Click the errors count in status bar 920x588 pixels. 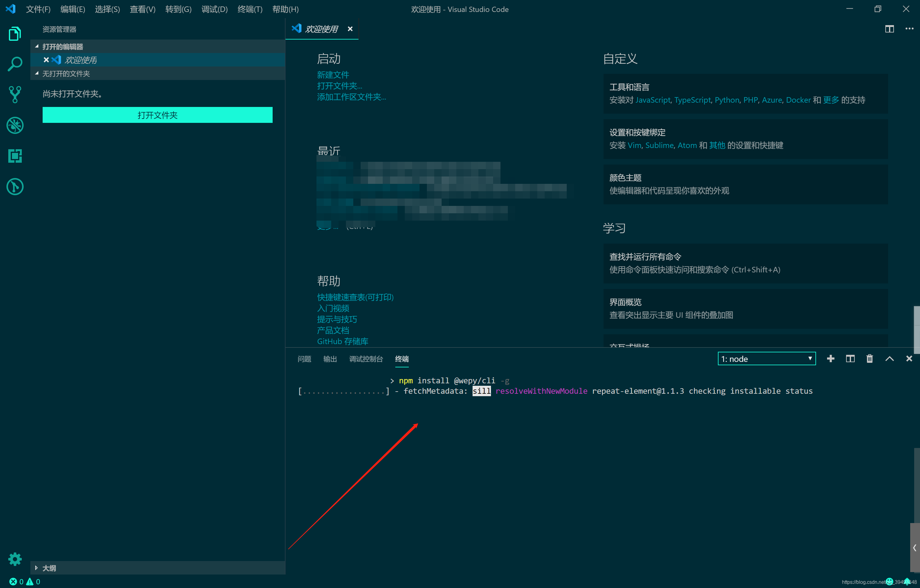[17, 582]
